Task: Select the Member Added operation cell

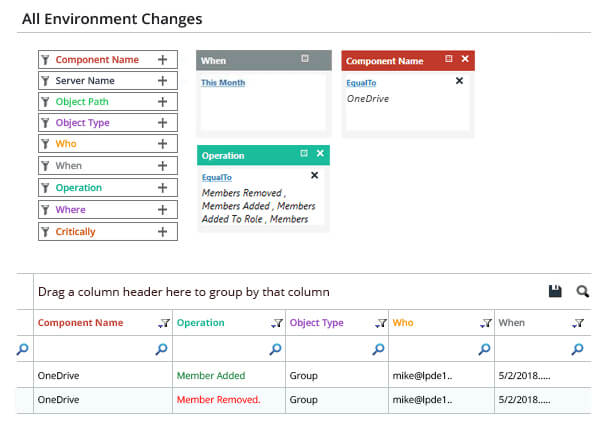Action: point(211,375)
